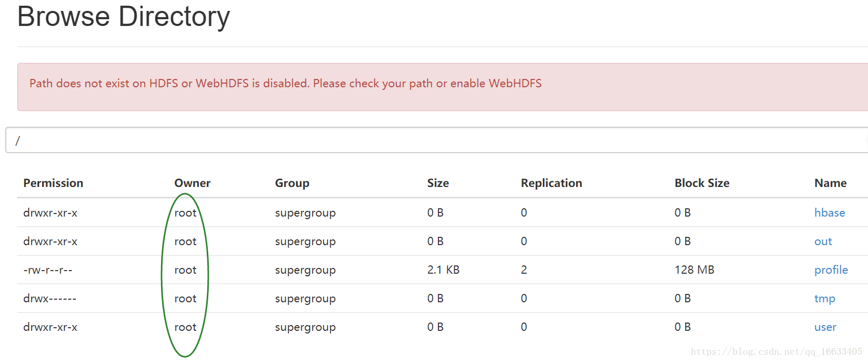Click the Replication column header

pos(551,183)
